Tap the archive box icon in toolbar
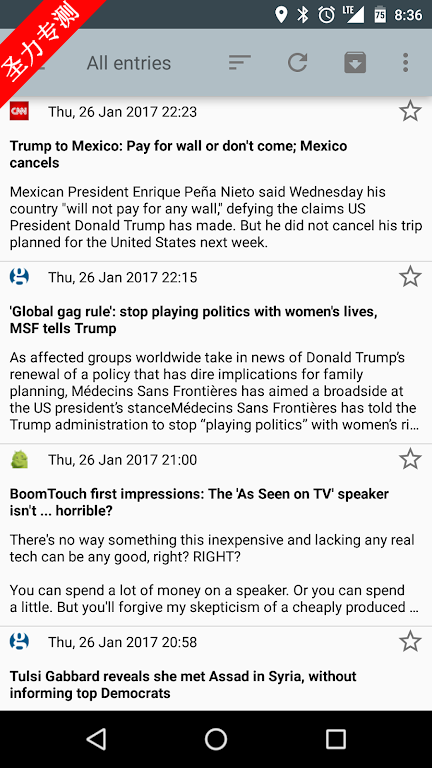Viewport: 432px width, 768px height. pyautogui.click(x=355, y=63)
